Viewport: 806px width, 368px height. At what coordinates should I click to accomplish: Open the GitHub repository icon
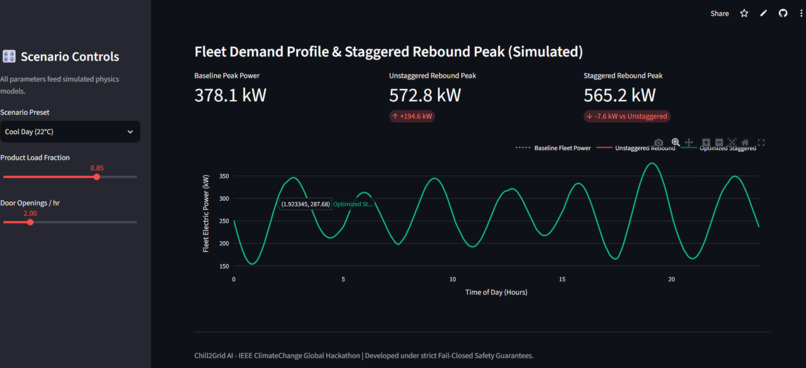pyautogui.click(x=782, y=14)
